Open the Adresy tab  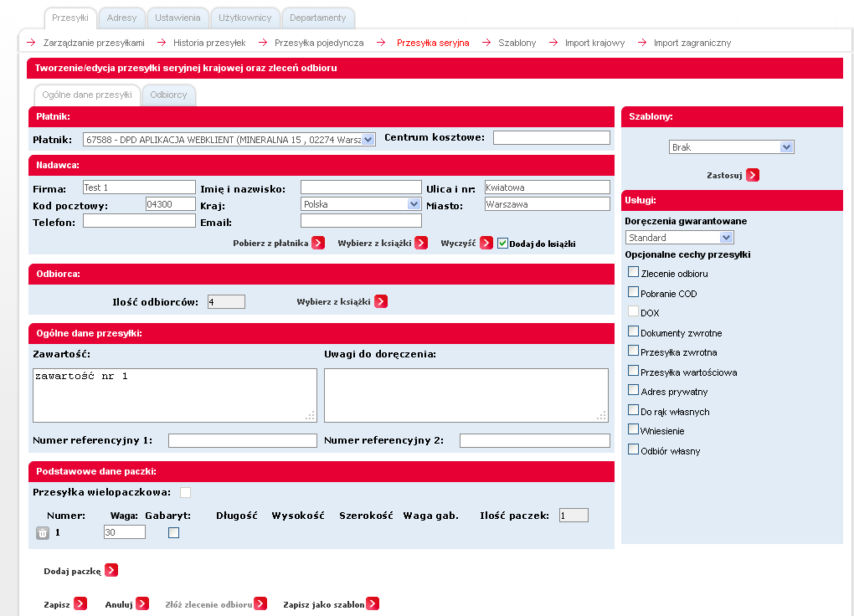click(x=122, y=18)
